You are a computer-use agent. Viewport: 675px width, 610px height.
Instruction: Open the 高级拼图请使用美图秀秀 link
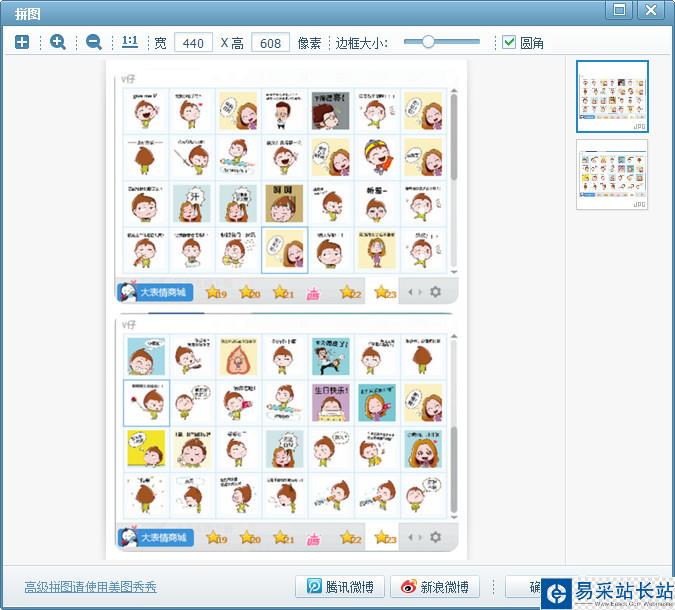[90, 587]
